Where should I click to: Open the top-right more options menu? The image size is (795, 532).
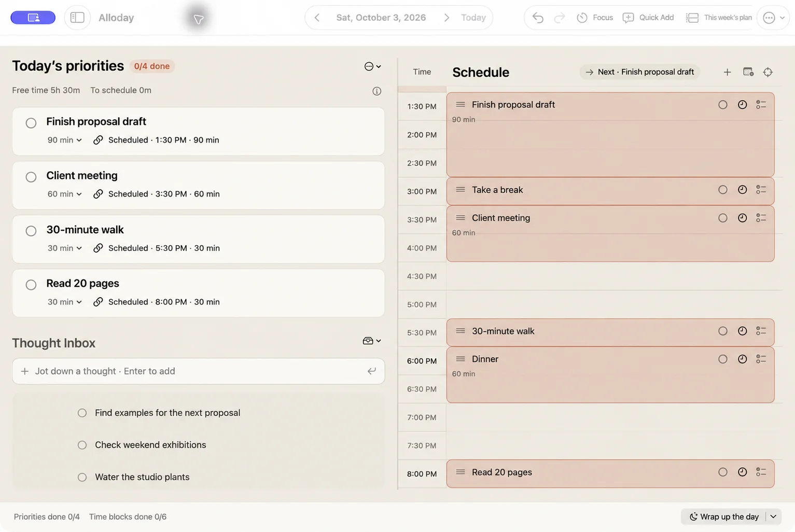click(773, 18)
